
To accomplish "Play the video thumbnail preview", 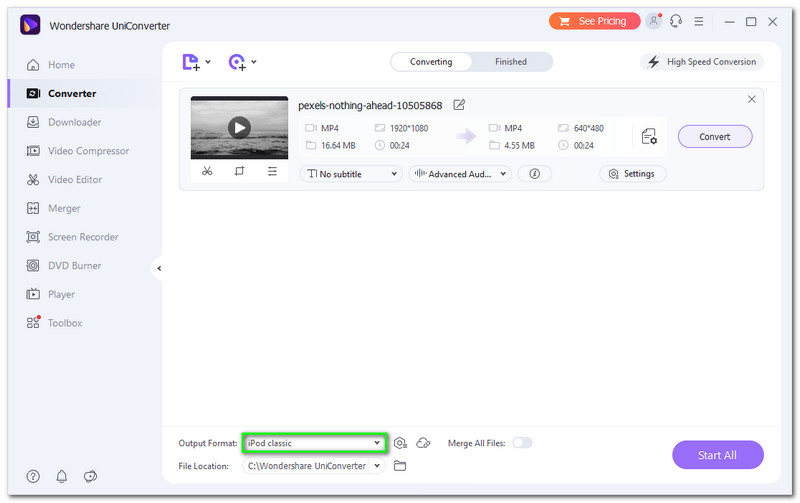I will click(238, 127).
